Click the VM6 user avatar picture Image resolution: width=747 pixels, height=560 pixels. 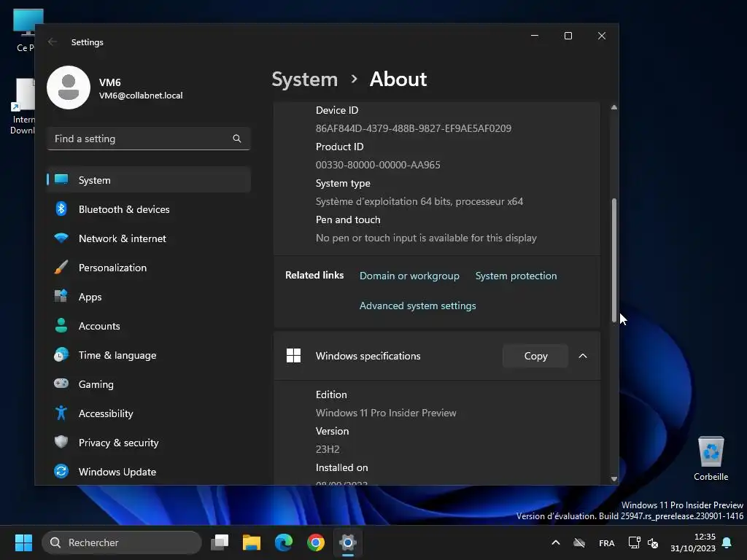[69, 87]
